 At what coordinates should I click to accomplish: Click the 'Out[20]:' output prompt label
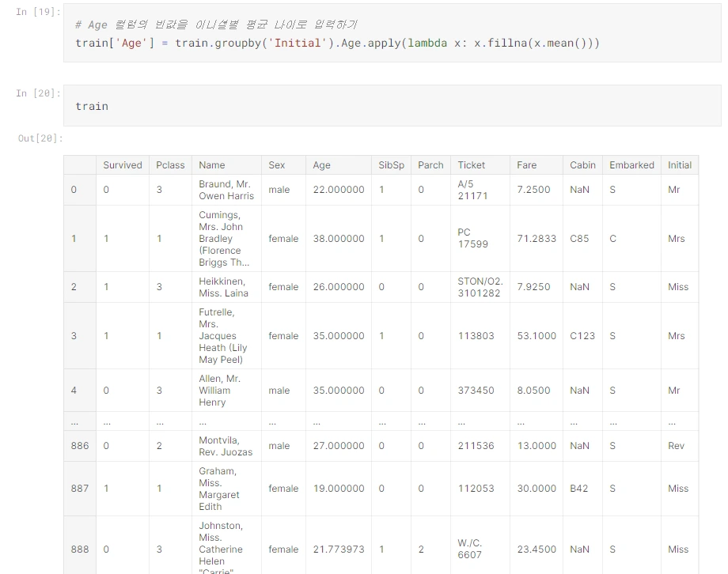[40, 138]
